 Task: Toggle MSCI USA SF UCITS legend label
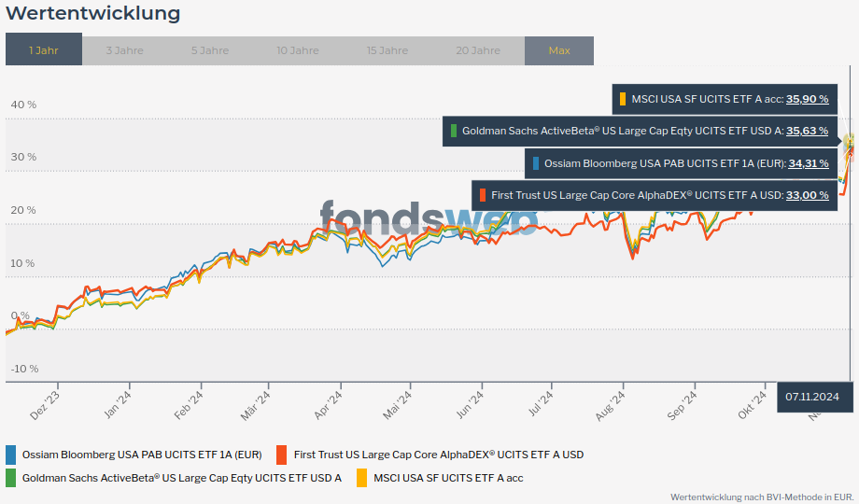(x=448, y=478)
